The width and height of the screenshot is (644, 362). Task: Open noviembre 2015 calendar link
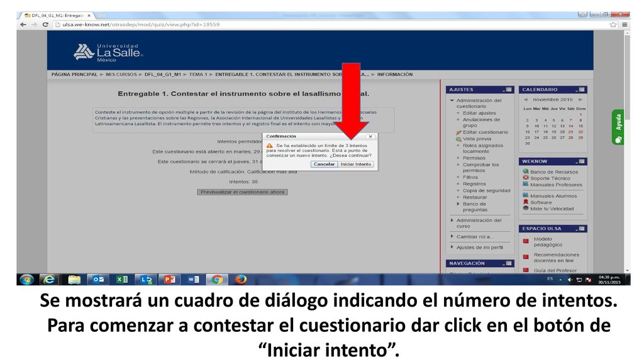(x=553, y=100)
